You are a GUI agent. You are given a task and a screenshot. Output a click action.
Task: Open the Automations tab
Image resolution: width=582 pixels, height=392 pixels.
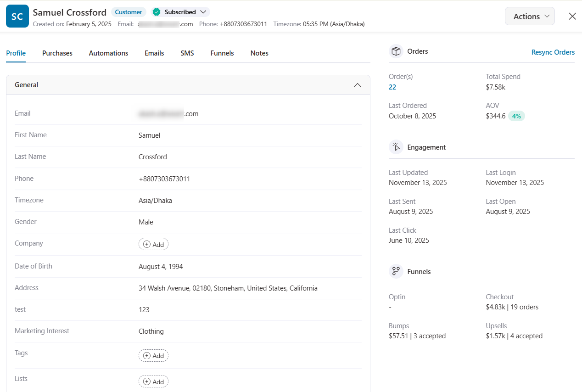click(108, 53)
